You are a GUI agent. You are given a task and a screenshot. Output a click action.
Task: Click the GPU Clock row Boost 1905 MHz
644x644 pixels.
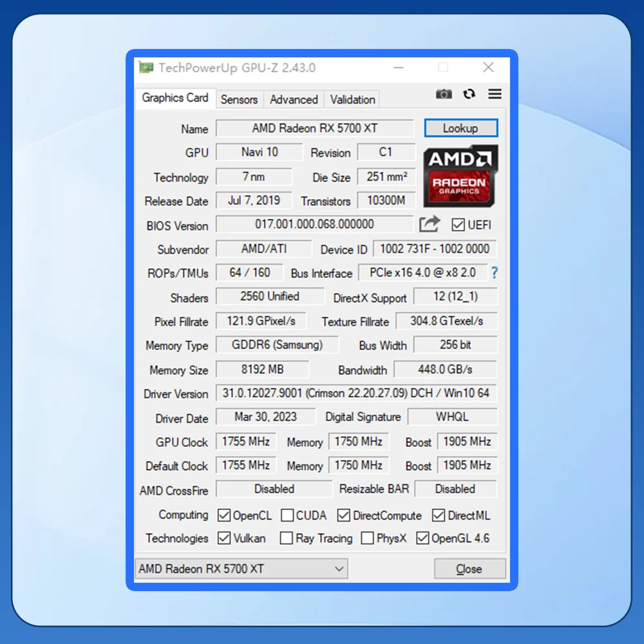tap(468, 442)
